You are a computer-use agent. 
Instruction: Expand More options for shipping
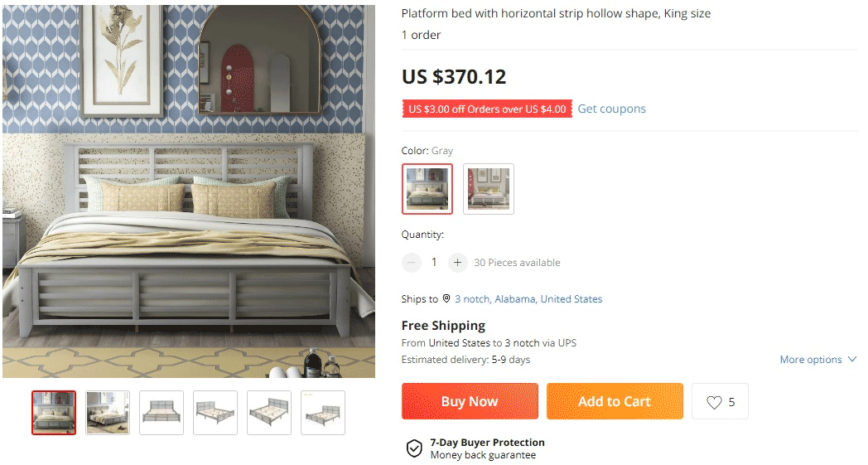(811, 360)
